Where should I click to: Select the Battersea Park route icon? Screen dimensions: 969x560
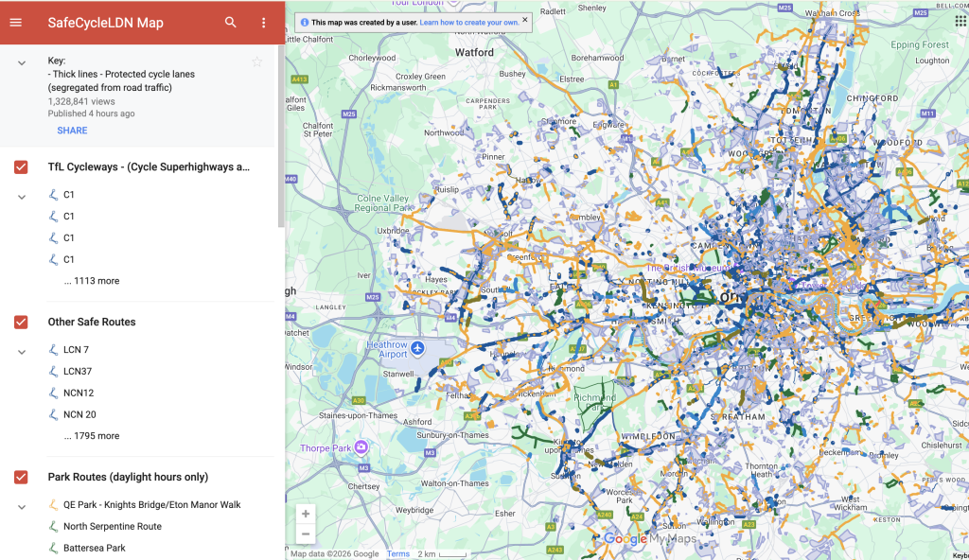54,547
